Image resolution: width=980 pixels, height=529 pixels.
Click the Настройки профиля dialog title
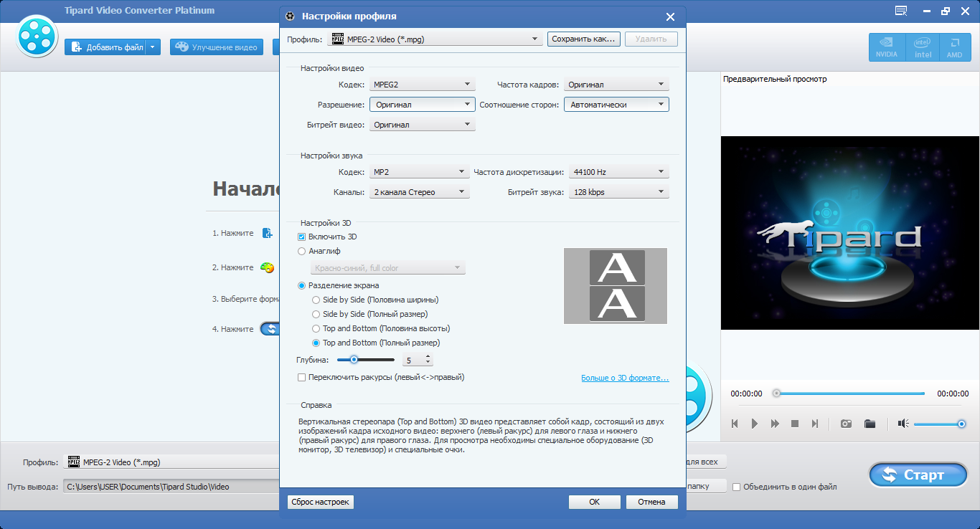pyautogui.click(x=349, y=16)
